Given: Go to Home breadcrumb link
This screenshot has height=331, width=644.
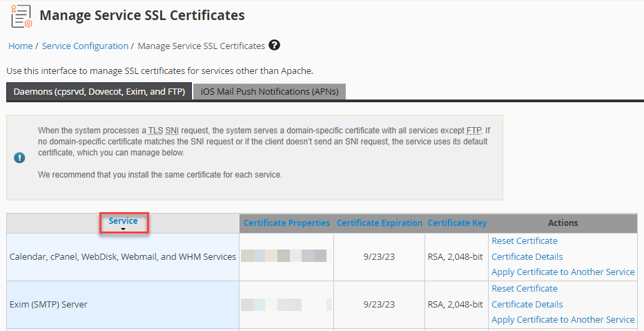Looking at the screenshot, I should click(x=20, y=46).
